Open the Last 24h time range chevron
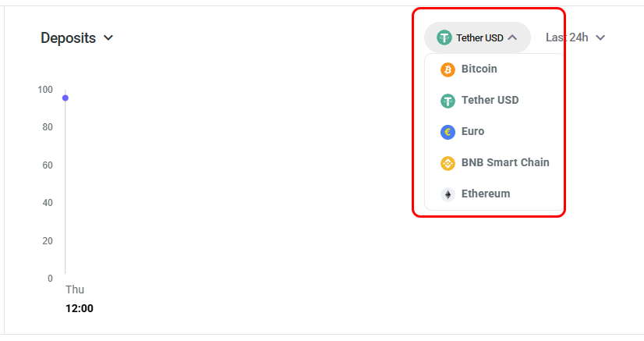The width and height of the screenshot is (644, 341). pyautogui.click(x=600, y=37)
